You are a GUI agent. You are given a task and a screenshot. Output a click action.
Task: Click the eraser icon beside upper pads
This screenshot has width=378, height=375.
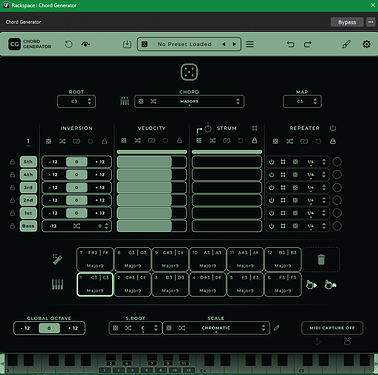pyautogui.click(x=57, y=259)
